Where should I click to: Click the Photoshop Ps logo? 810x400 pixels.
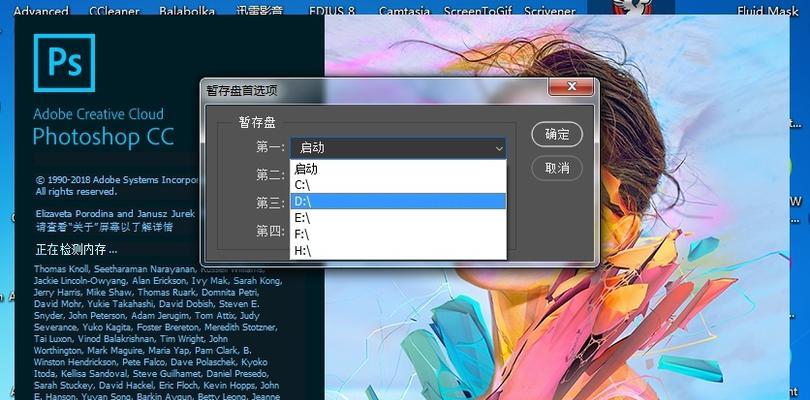[x=65, y=63]
